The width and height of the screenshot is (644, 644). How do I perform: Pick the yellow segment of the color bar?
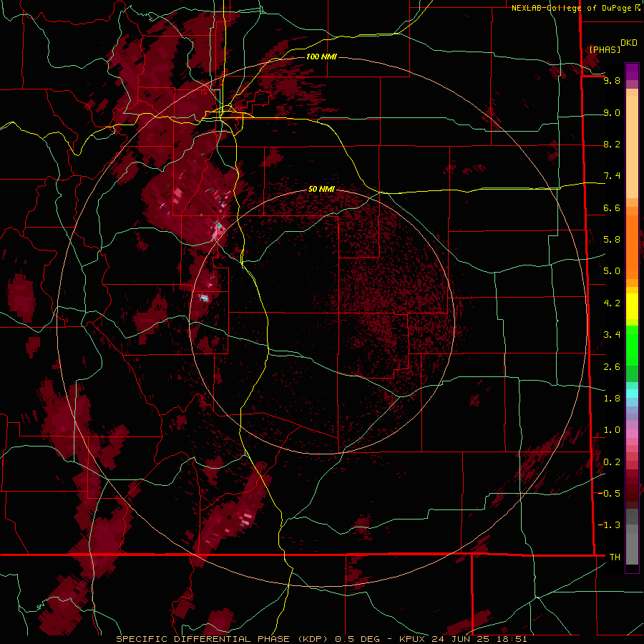(632, 306)
